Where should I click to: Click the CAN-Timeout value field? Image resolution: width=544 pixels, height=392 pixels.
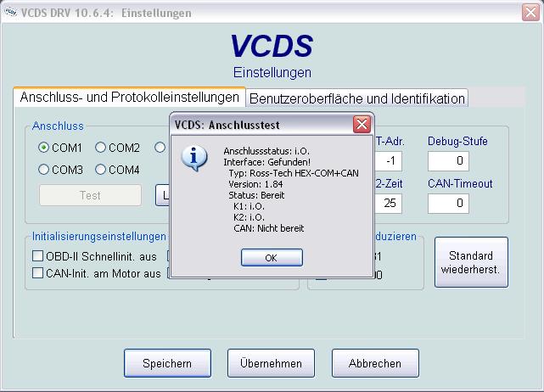[448, 204]
